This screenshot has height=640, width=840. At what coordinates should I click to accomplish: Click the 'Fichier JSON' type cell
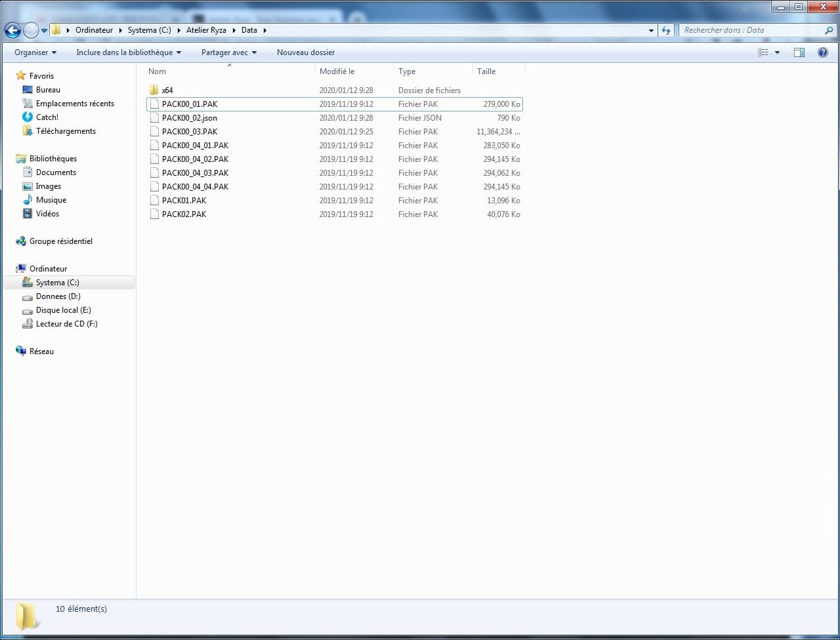click(x=420, y=118)
